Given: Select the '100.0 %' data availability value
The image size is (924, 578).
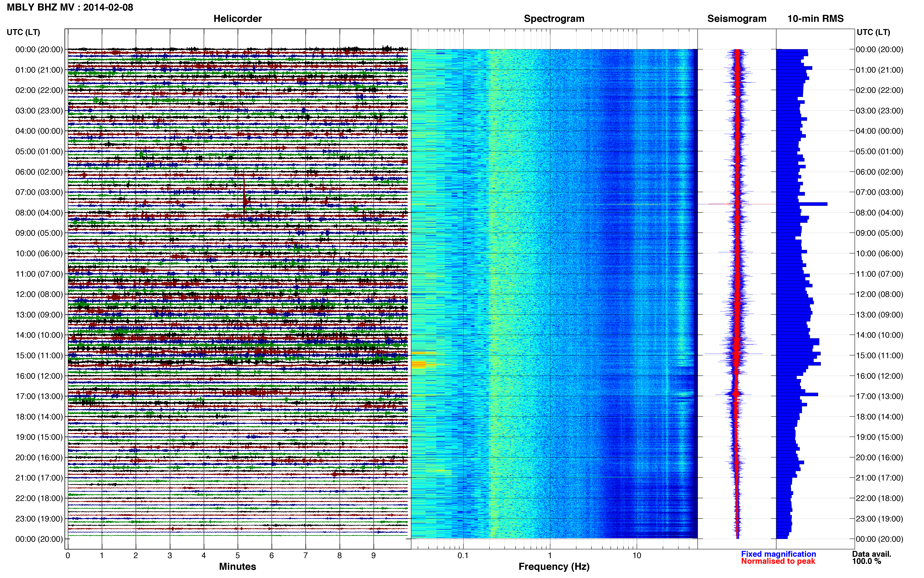Looking at the screenshot, I should coord(866,561).
